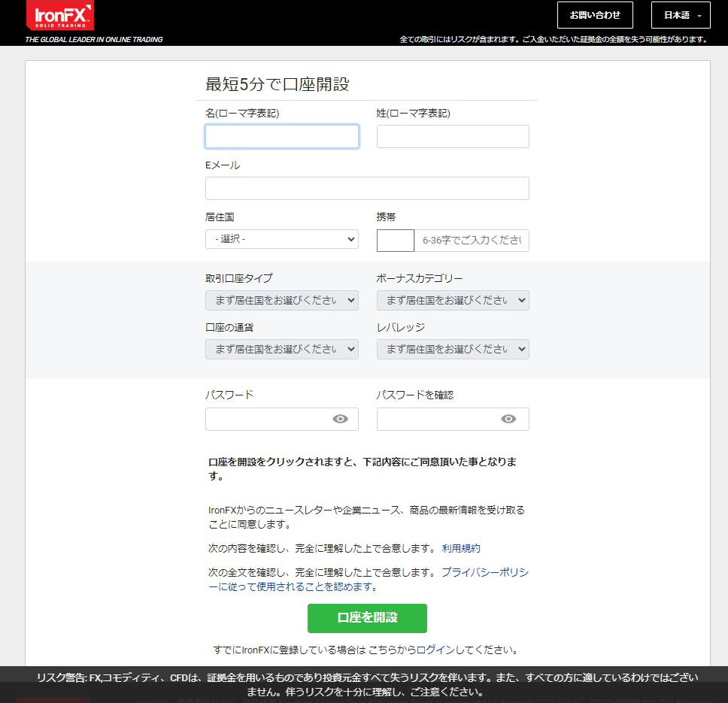Viewport: 728px width, 703px height.
Task: Click the phone country code box under 携帯
Action: [396, 241]
